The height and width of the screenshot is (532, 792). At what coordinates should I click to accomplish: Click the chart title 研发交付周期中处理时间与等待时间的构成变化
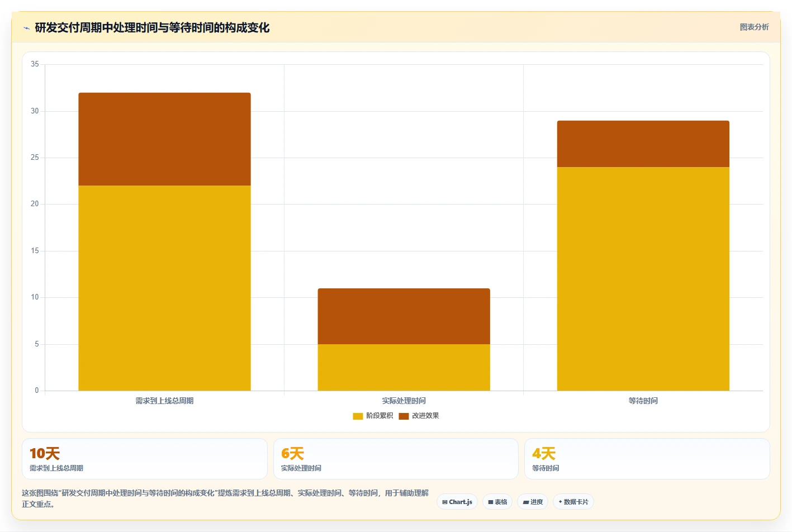152,27
